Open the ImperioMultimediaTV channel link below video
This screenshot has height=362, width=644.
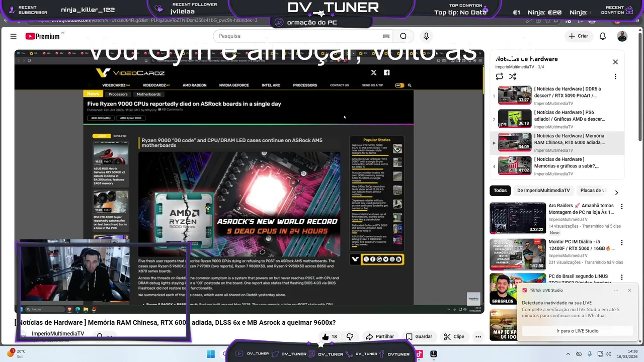(x=58, y=334)
